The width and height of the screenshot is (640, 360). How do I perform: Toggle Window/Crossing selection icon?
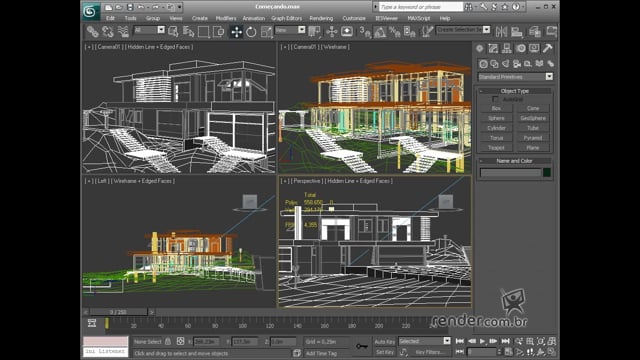219,31
